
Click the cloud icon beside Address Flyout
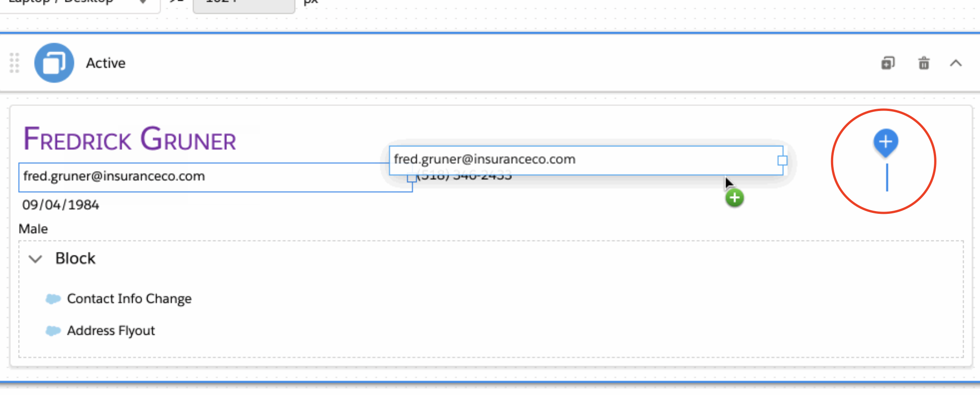[x=53, y=331]
